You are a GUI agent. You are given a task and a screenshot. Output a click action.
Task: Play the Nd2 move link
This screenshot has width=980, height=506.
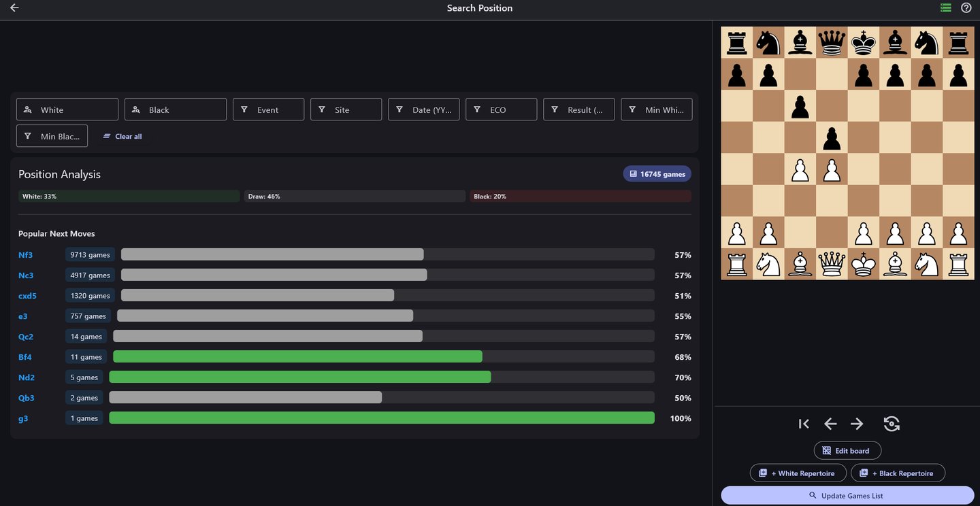[x=26, y=377]
